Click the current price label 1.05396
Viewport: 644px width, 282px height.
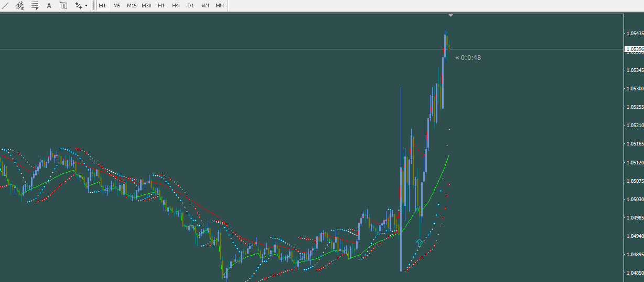(x=634, y=49)
